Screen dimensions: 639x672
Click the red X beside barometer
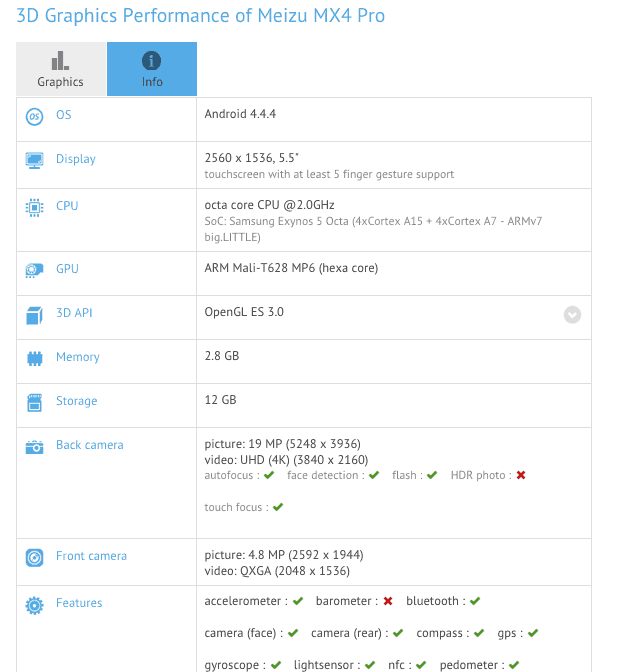coord(388,602)
